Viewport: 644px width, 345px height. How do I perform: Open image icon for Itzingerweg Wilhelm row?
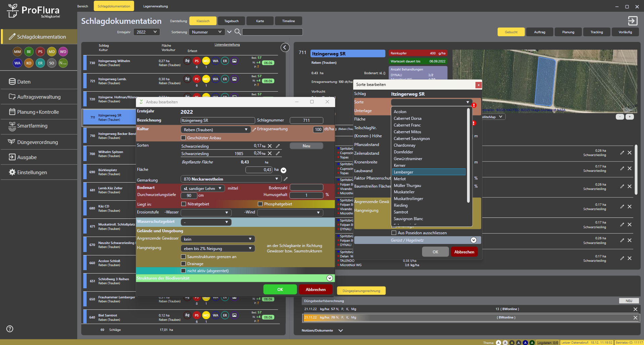234,61
